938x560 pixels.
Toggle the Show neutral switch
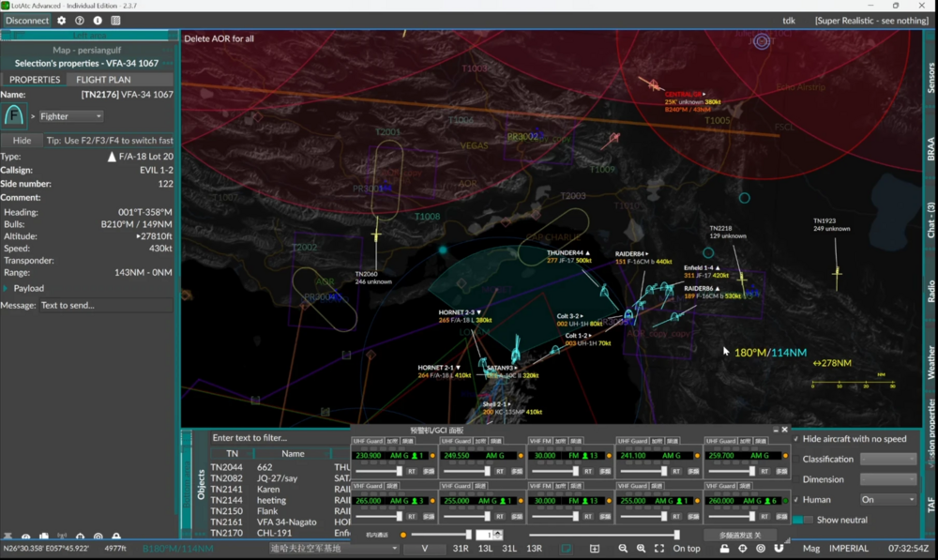(x=803, y=520)
